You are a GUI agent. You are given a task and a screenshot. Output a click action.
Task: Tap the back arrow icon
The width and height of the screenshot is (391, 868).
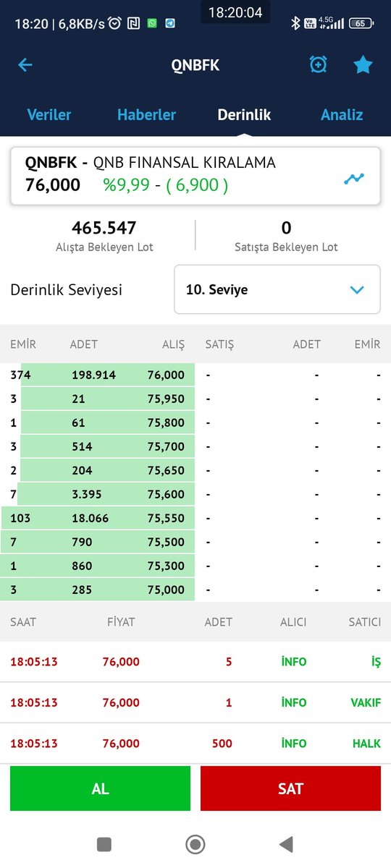(x=25, y=65)
